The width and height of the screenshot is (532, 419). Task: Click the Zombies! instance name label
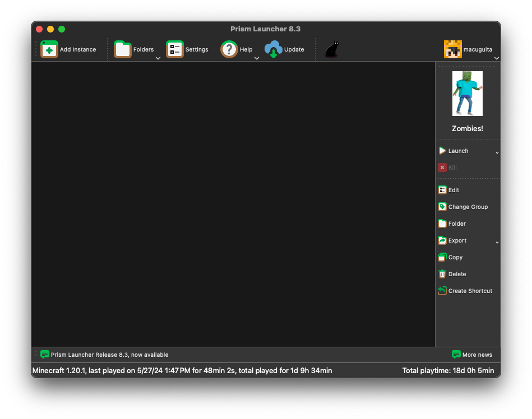pyautogui.click(x=468, y=128)
